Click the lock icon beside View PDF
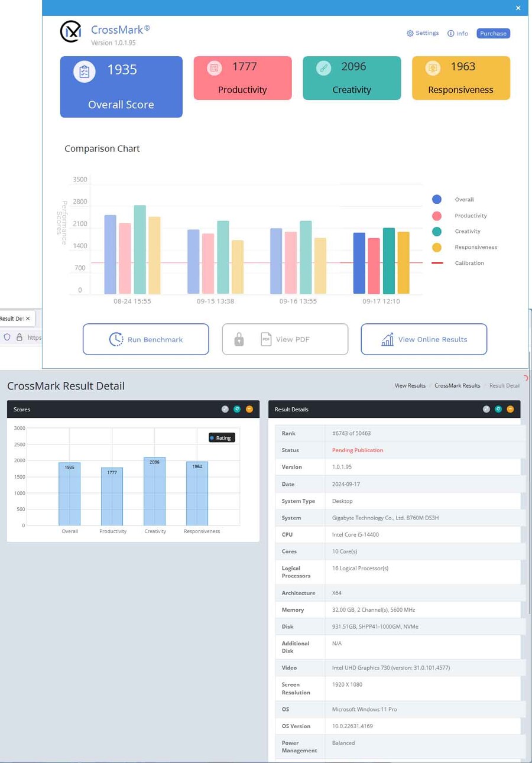This screenshot has height=763, width=532. pos(239,339)
